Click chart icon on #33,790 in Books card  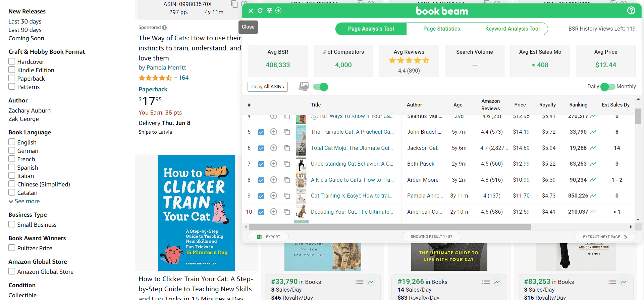(371, 282)
